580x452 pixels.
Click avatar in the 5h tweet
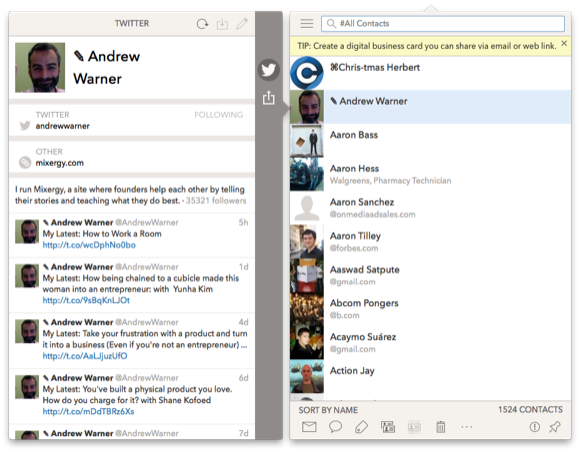click(x=27, y=232)
